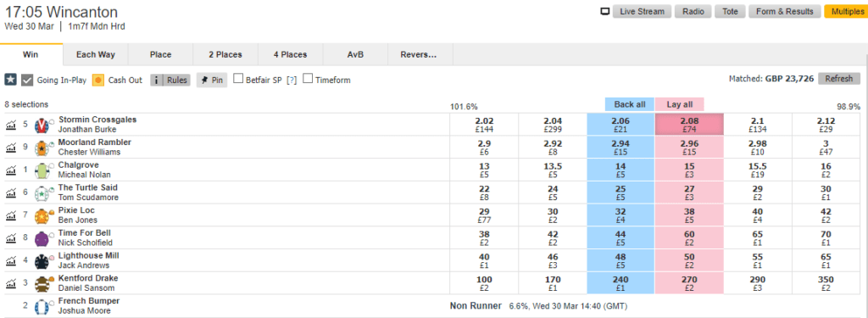Image resolution: width=868 pixels, height=318 pixels.
Task: Click the favourite star icon
Action: pyautogui.click(x=10, y=80)
